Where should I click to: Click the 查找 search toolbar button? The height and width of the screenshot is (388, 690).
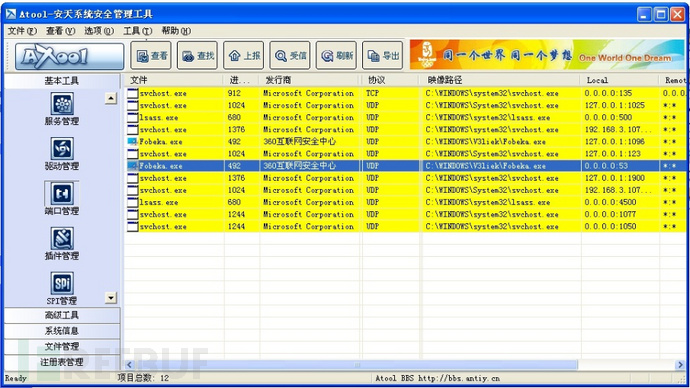click(x=197, y=55)
